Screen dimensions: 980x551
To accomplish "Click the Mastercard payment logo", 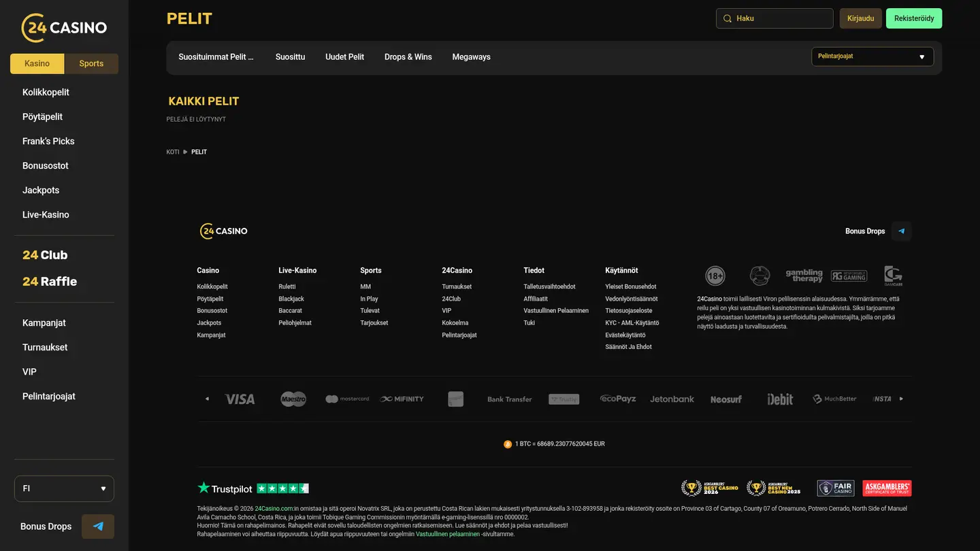I will pos(347,399).
